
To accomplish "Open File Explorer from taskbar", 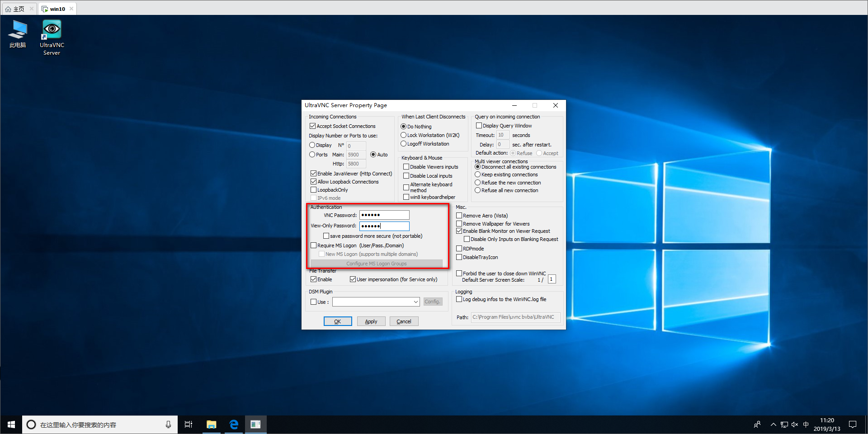I will [x=211, y=425].
